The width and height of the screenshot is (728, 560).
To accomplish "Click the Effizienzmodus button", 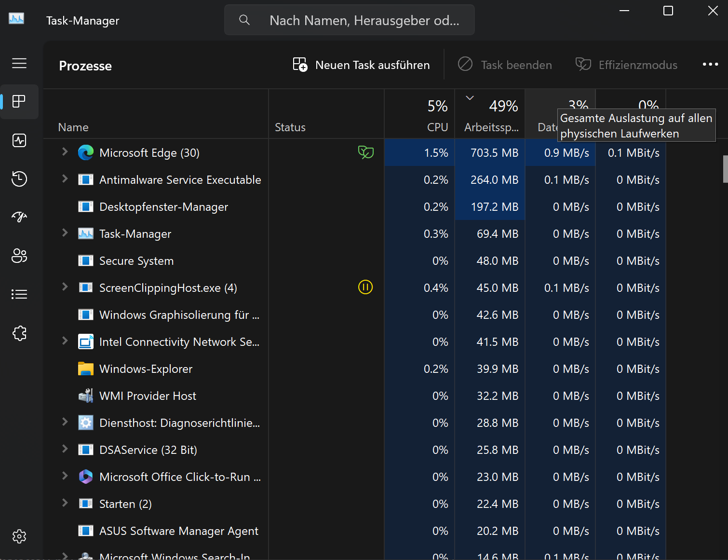I will (626, 65).
